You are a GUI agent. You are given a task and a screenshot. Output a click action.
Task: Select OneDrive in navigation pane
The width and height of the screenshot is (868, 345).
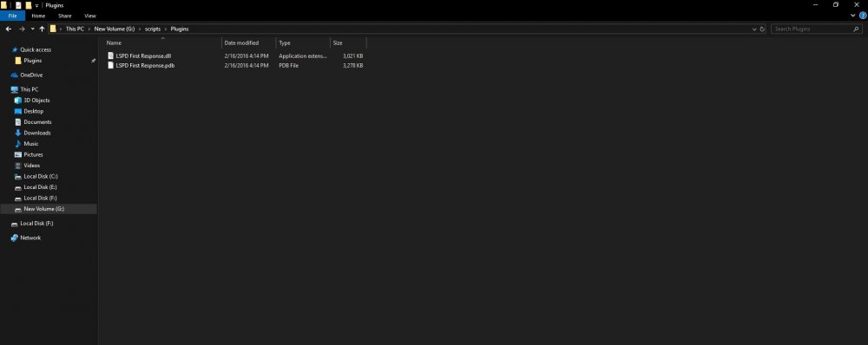pyautogui.click(x=31, y=75)
